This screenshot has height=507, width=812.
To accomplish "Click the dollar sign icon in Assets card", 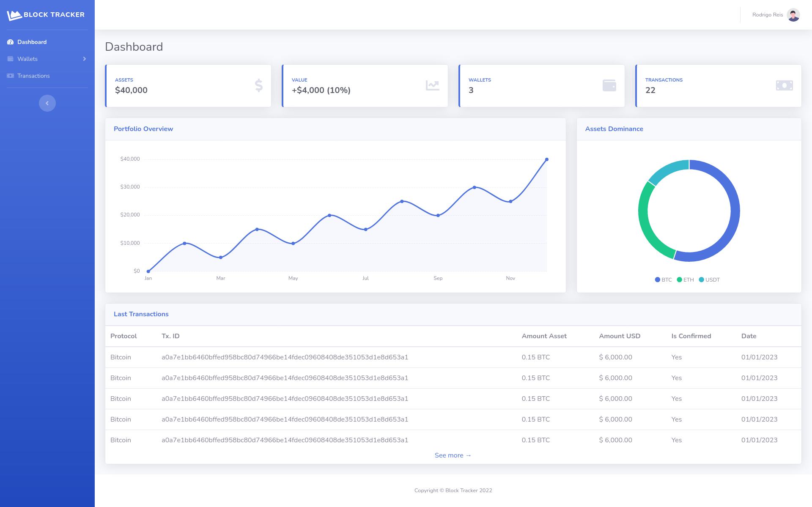I will (x=259, y=85).
